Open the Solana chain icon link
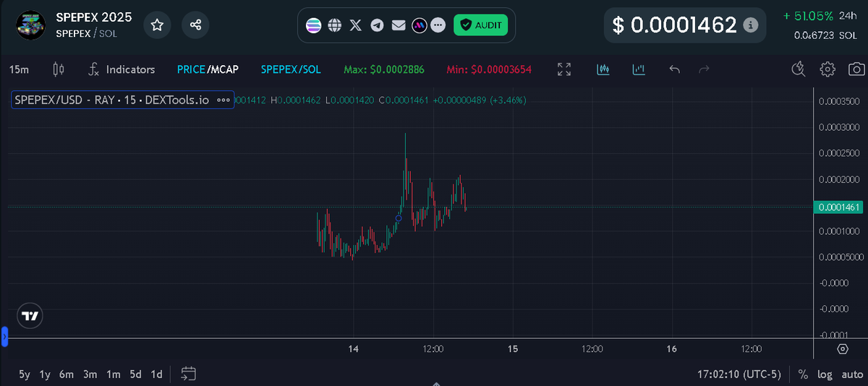 (313, 25)
